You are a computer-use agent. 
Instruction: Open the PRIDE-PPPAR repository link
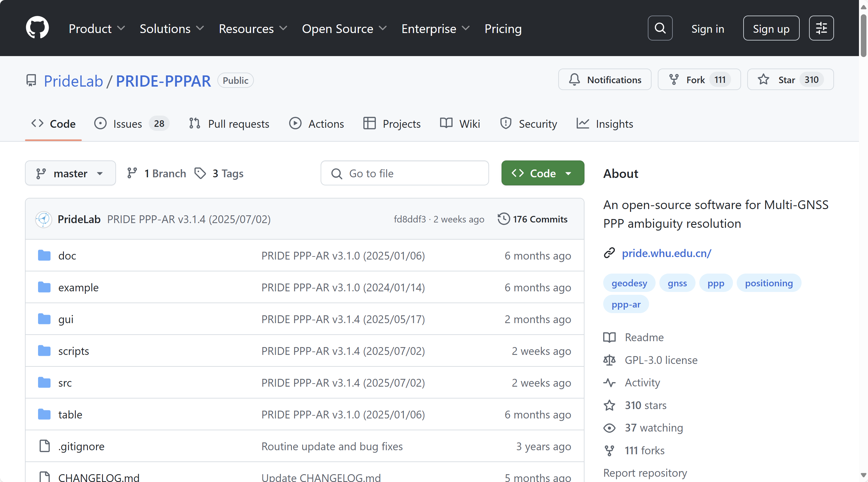163,81
